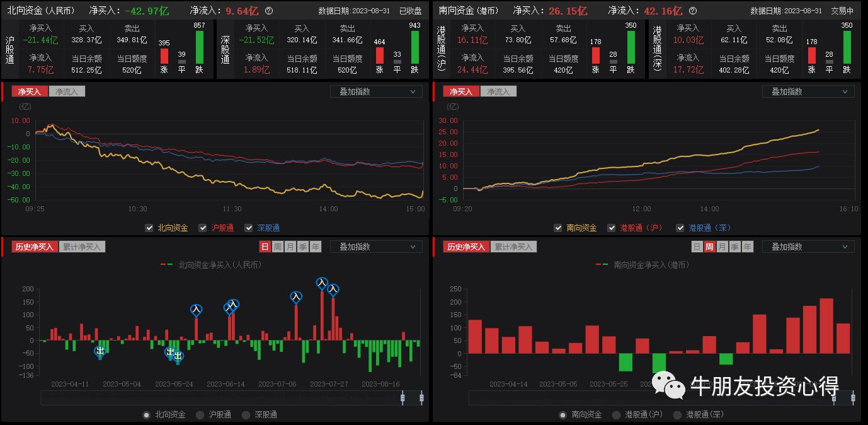The width and height of the screenshot is (868, 425).
Task: Click the right handle of northbound range slider
Action: point(421,397)
